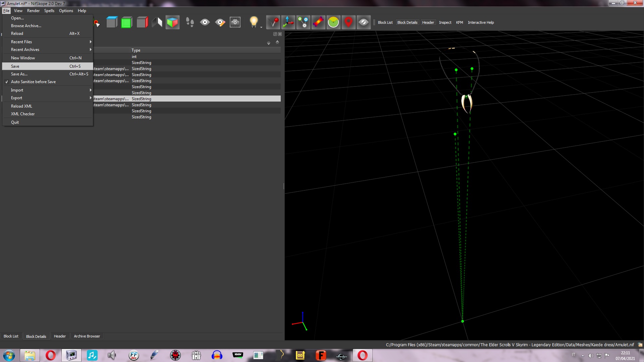644x362 pixels.
Task: Click the double chevron down expander
Action: [269, 43]
